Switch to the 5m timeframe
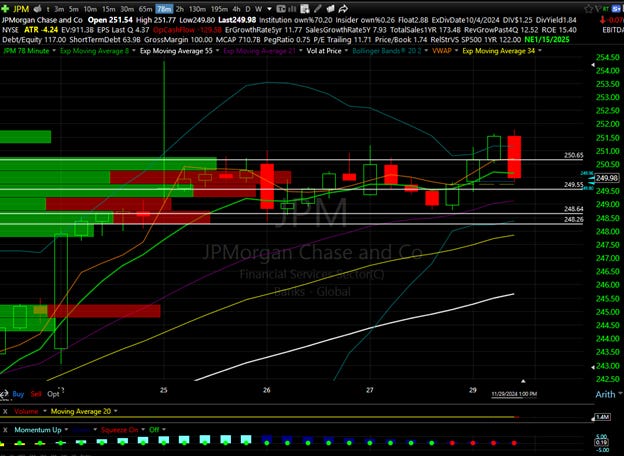 point(74,9)
